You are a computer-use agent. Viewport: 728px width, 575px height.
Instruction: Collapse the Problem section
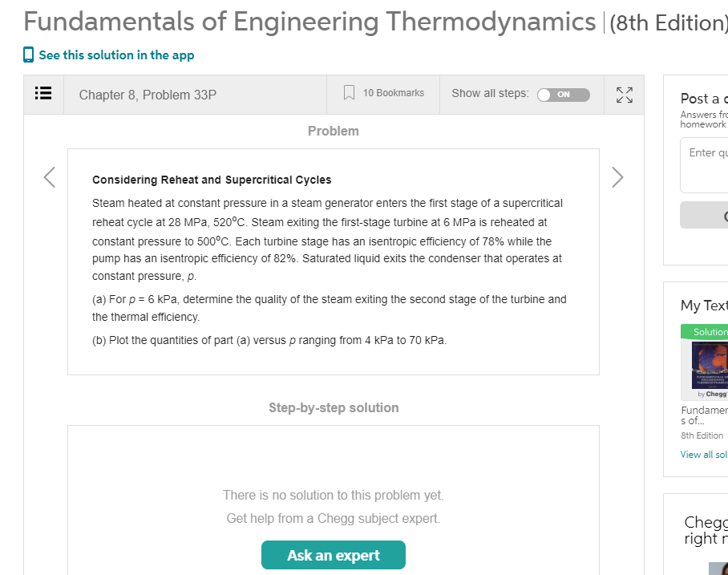pos(333,130)
